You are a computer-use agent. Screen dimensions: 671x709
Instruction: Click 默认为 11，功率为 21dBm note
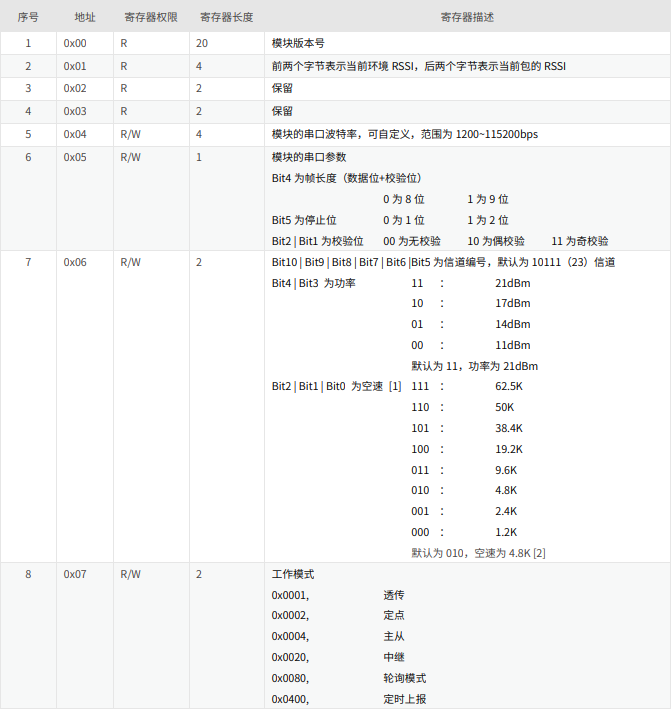pos(475,366)
